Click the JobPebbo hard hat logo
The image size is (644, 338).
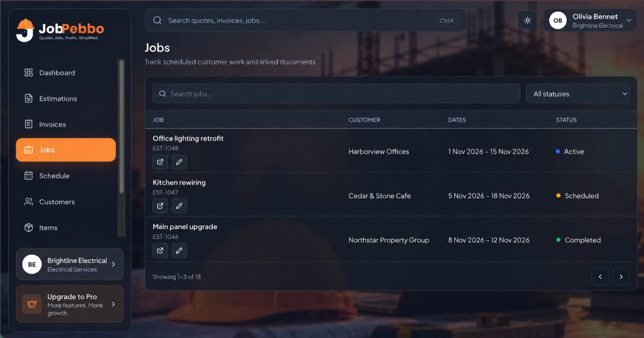[x=25, y=30]
